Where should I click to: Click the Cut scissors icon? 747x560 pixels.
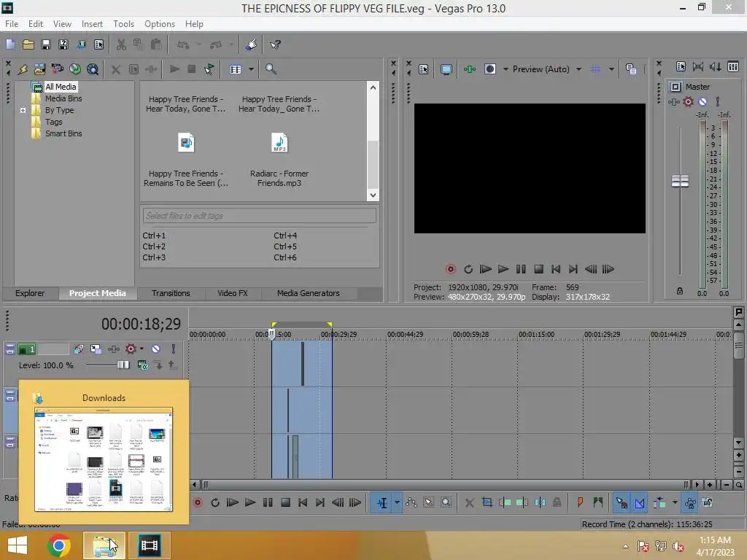[x=121, y=44]
